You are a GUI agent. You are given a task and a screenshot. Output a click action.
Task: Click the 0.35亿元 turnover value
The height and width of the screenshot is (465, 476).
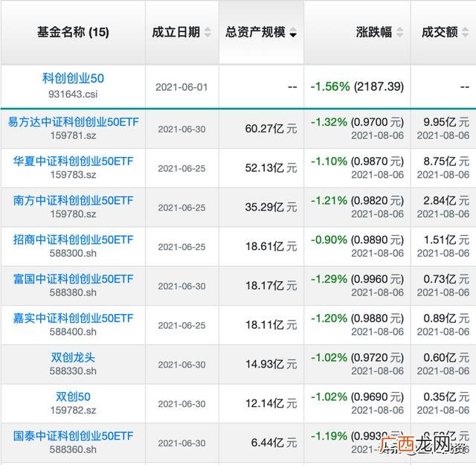click(x=446, y=397)
